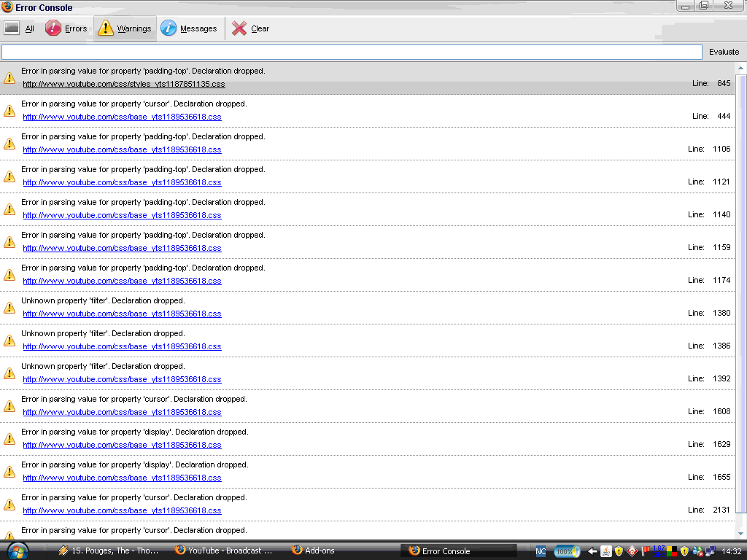Click the taskbar clock showing 14:32
Screen dimensions: 747x560
731,551
